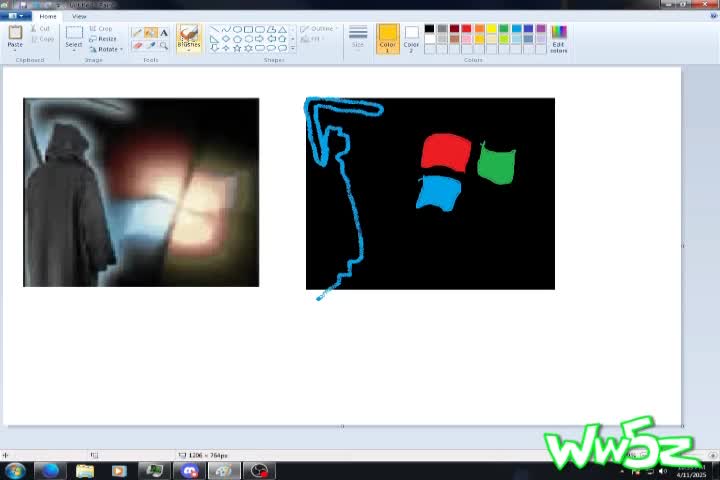Open the media player taskbar icon
The height and width of the screenshot is (480, 720).
(x=119, y=471)
